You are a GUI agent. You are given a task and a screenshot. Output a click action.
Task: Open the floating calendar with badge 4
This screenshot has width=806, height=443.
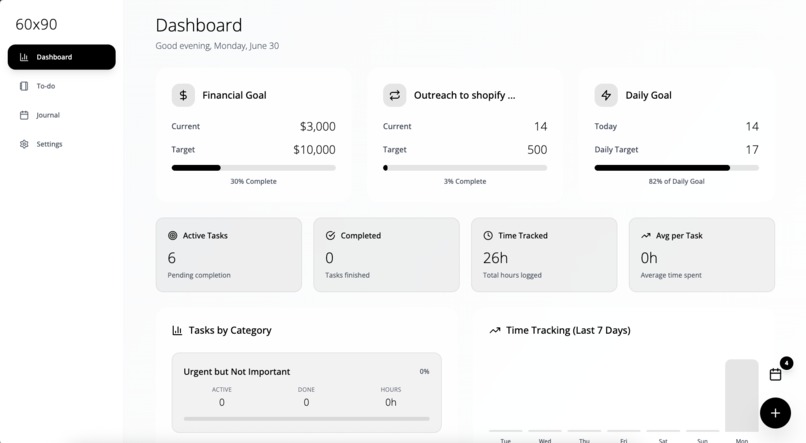pos(775,374)
